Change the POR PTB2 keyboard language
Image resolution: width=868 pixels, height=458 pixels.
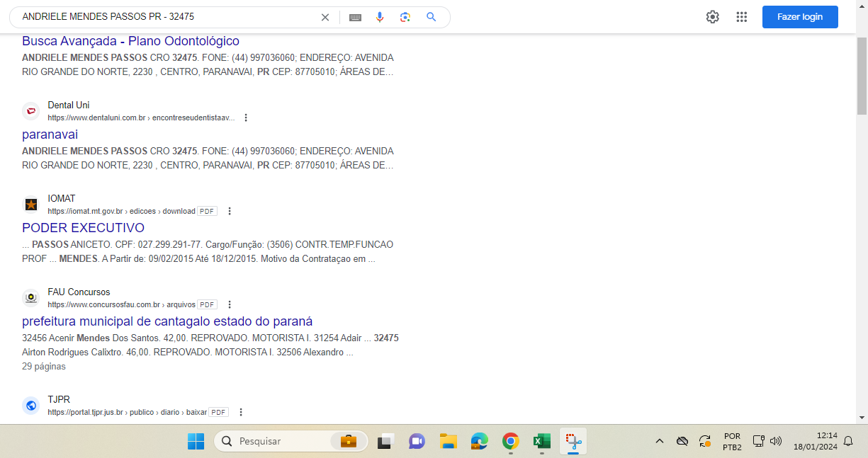click(733, 441)
